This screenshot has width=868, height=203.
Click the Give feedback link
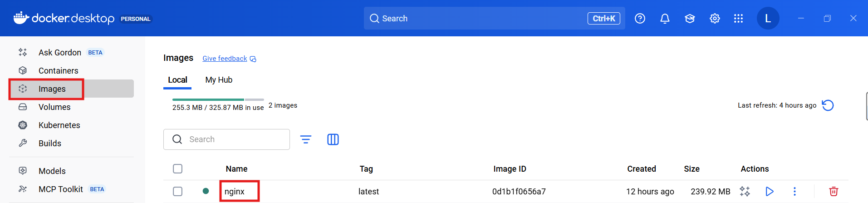pyautogui.click(x=229, y=59)
